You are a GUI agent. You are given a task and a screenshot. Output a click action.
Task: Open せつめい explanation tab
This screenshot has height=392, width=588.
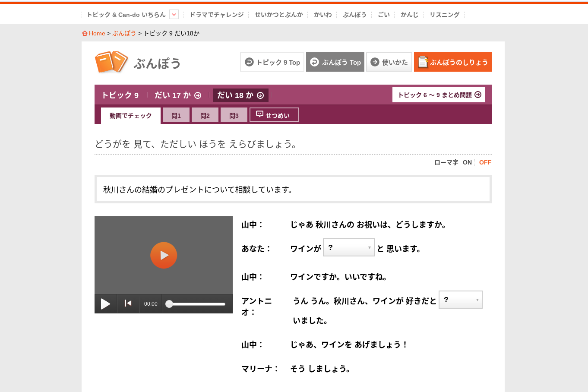click(x=274, y=115)
